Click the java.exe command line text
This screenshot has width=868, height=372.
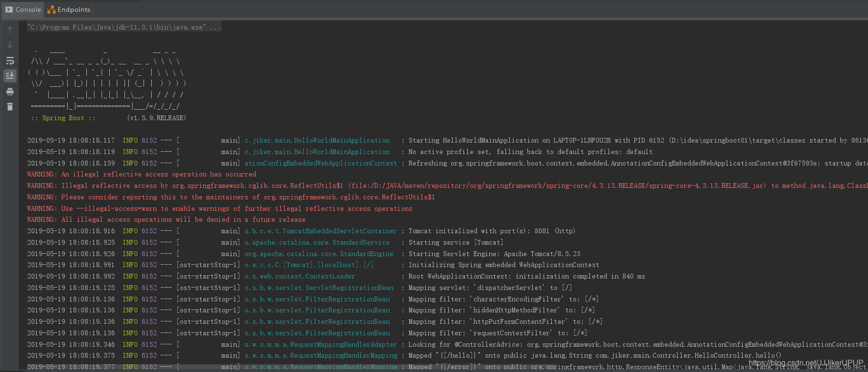124,28
